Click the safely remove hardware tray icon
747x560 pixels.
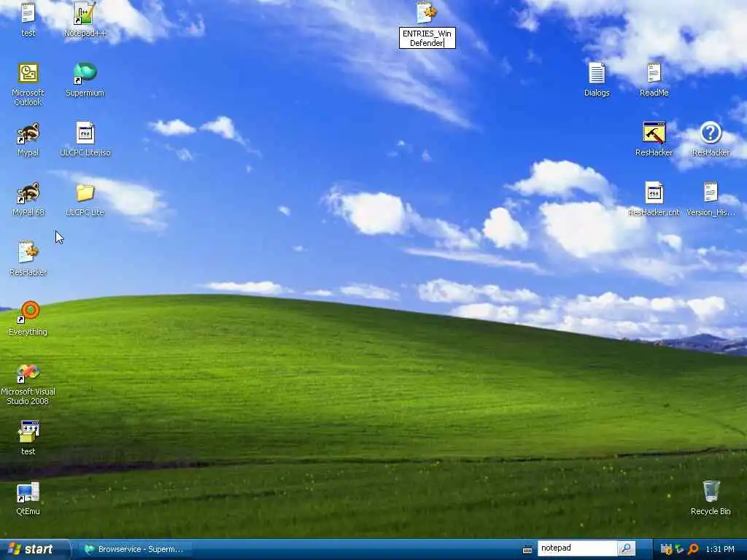679,549
